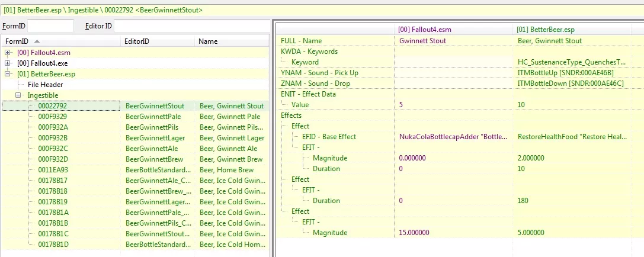This screenshot has width=644, height=257.
Task: Select record 000F932D BeerGwinnettBrew
Action: click(136, 159)
